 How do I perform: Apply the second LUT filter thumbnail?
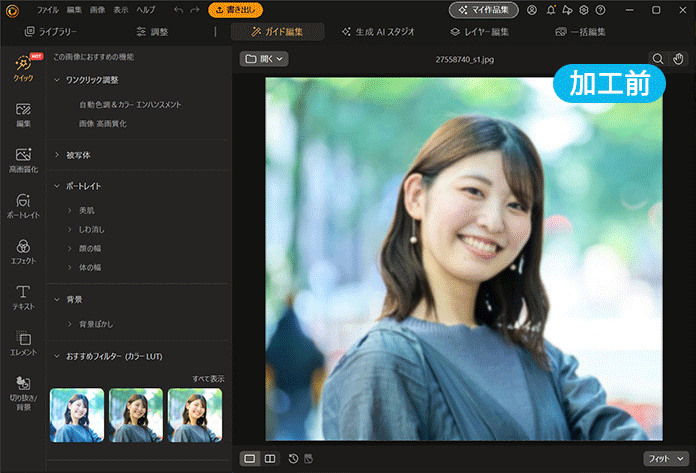pyautogui.click(x=136, y=415)
